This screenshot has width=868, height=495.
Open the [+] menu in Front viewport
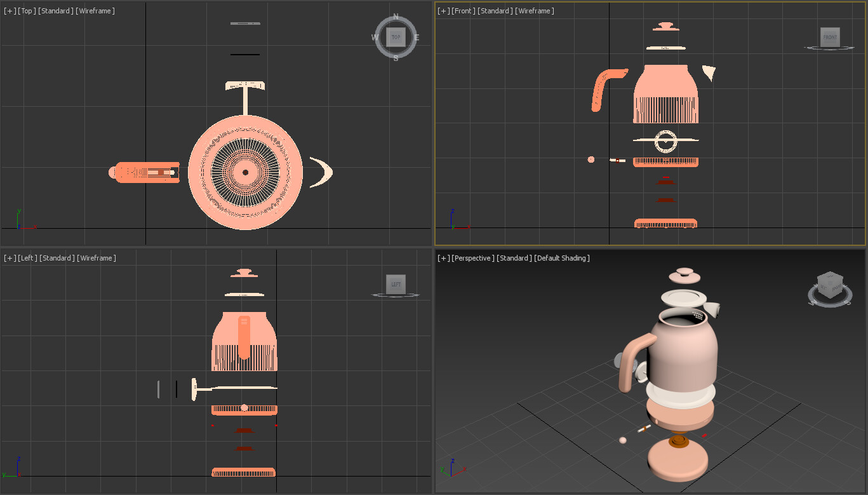[444, 11]
